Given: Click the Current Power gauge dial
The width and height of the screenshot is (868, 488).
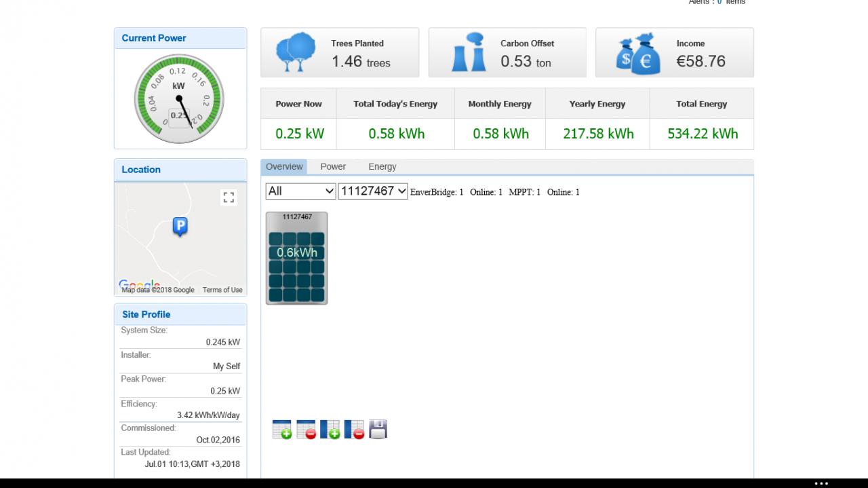Looking at the screenshot, I should click(179, 98).
